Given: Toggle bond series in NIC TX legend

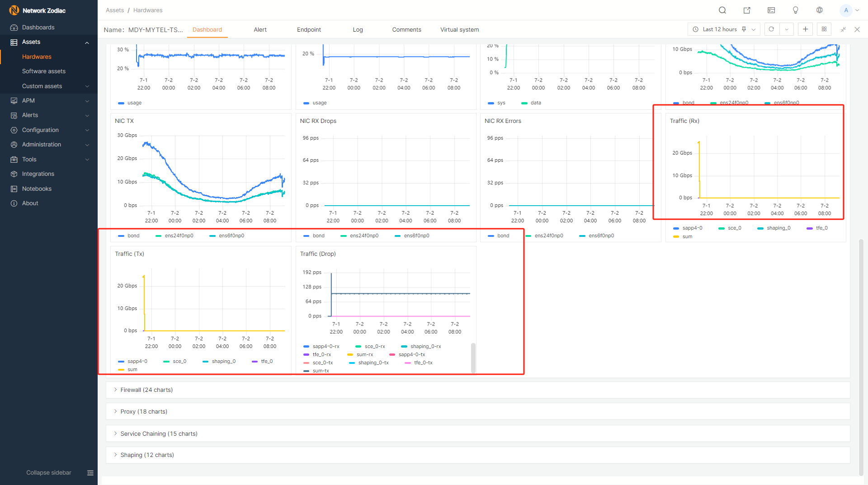Looking at the screenshot, I should pos(129,235).
